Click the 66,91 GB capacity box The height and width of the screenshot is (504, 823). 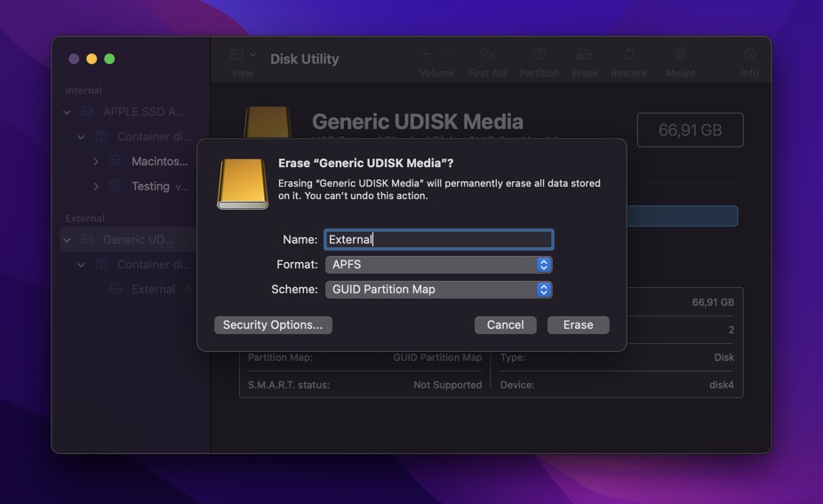point(691,130)
